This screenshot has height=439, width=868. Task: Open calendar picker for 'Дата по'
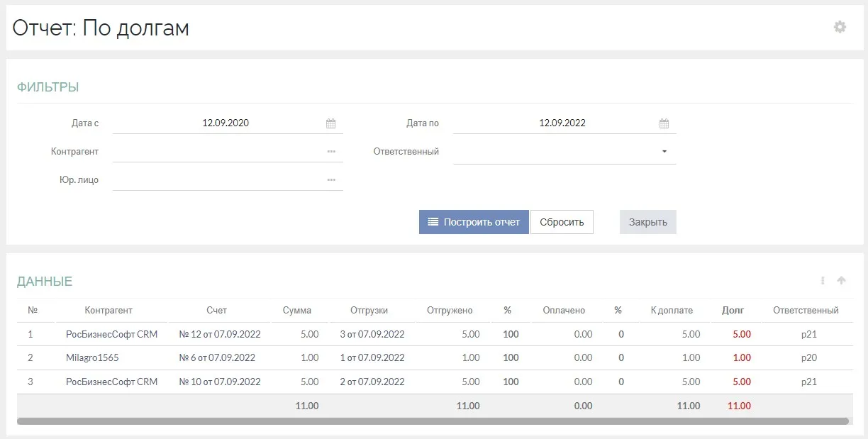coord(664,123)
